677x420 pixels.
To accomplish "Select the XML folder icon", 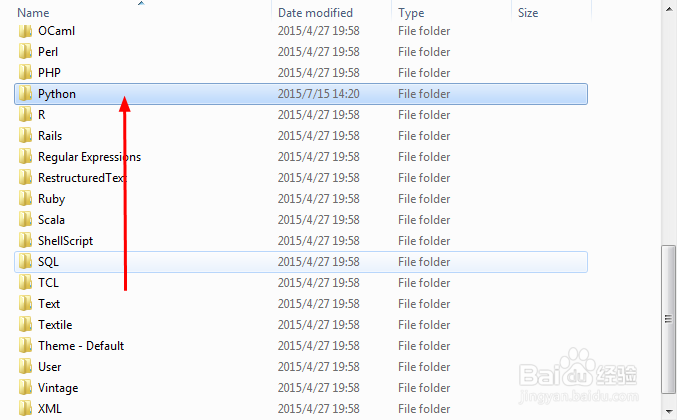I will tap(25, 408).
